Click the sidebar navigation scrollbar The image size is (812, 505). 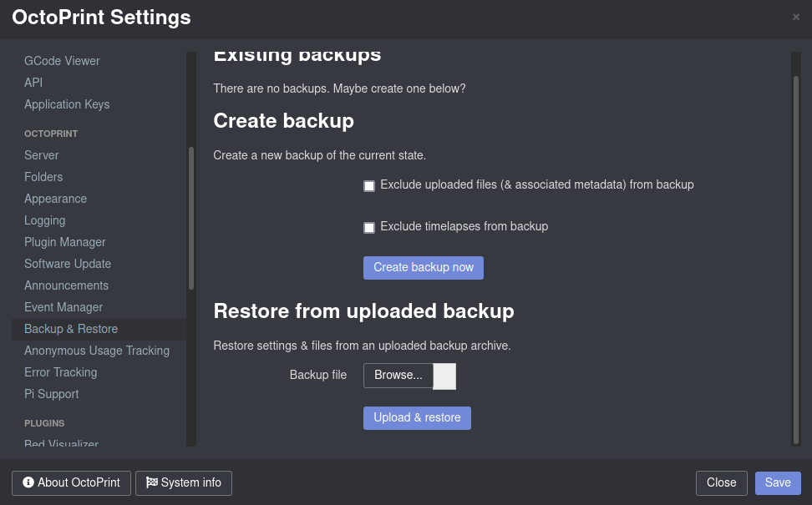(191, 219)
